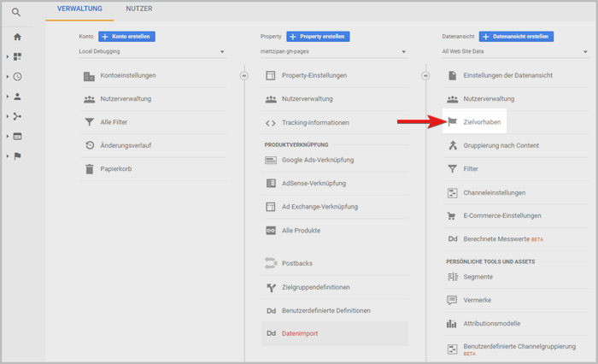This screenshot has height=364, width=598.
Task: Click the Zielgruppendefinitionen fork icon
Action: tap(271, 288)
